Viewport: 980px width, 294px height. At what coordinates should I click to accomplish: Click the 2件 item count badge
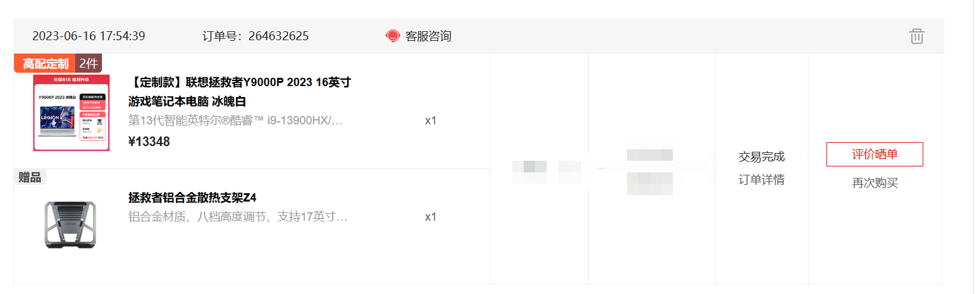89,63
